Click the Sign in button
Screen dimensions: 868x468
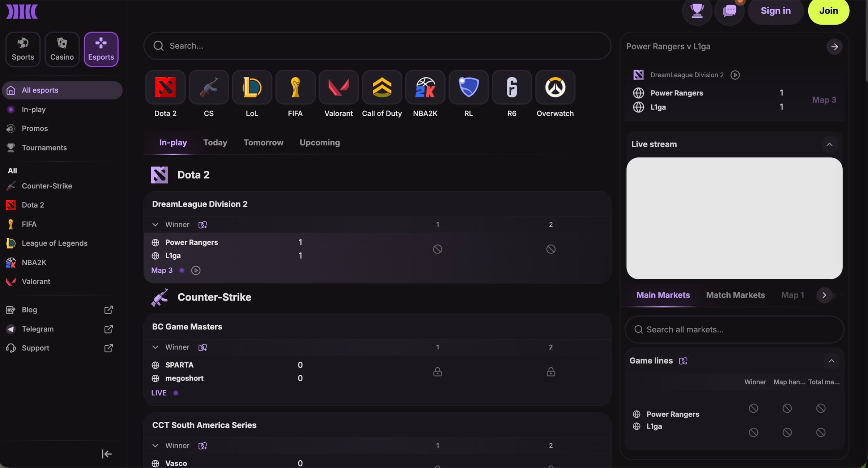coord(775,11)
